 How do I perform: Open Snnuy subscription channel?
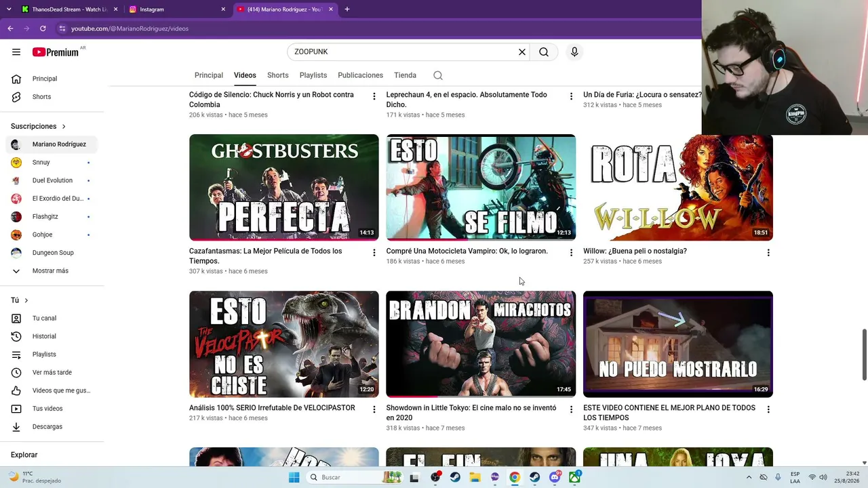point(51,163)
